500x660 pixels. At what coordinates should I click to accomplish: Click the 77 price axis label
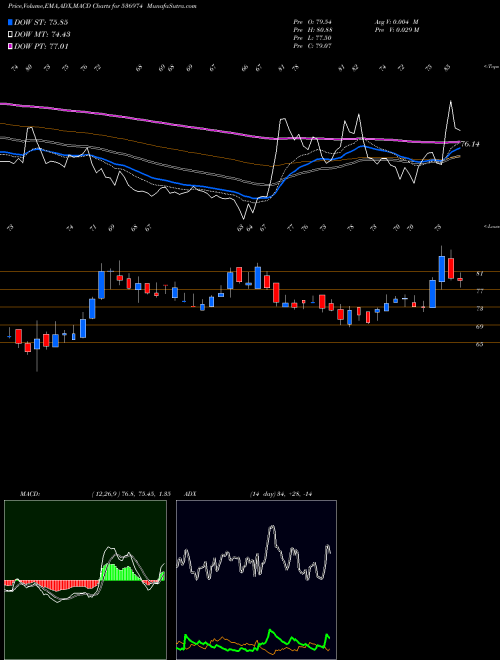click(x=479, y=291)
